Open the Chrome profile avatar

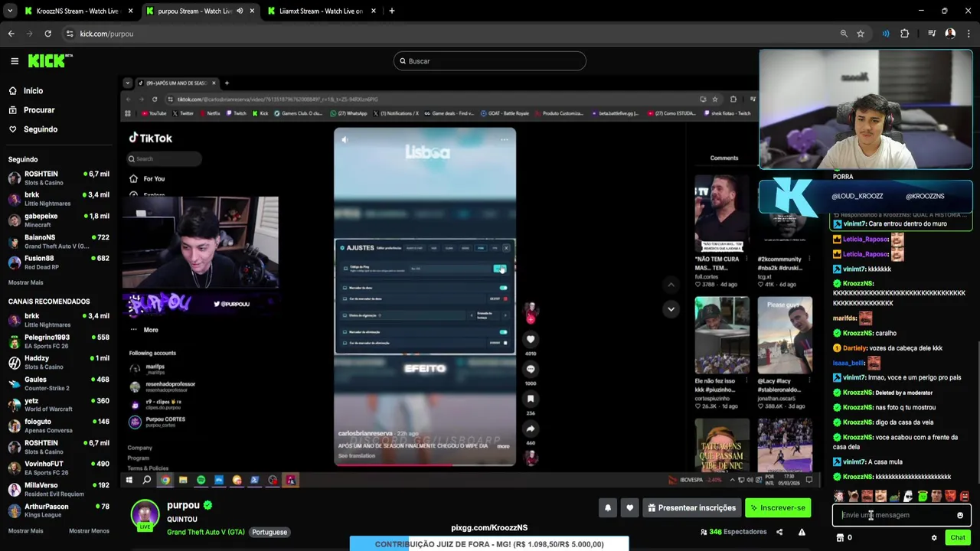pos(950,34)
